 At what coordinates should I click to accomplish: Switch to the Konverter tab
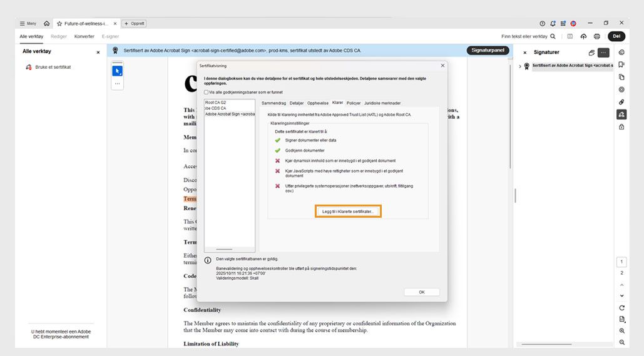(84, 36)
